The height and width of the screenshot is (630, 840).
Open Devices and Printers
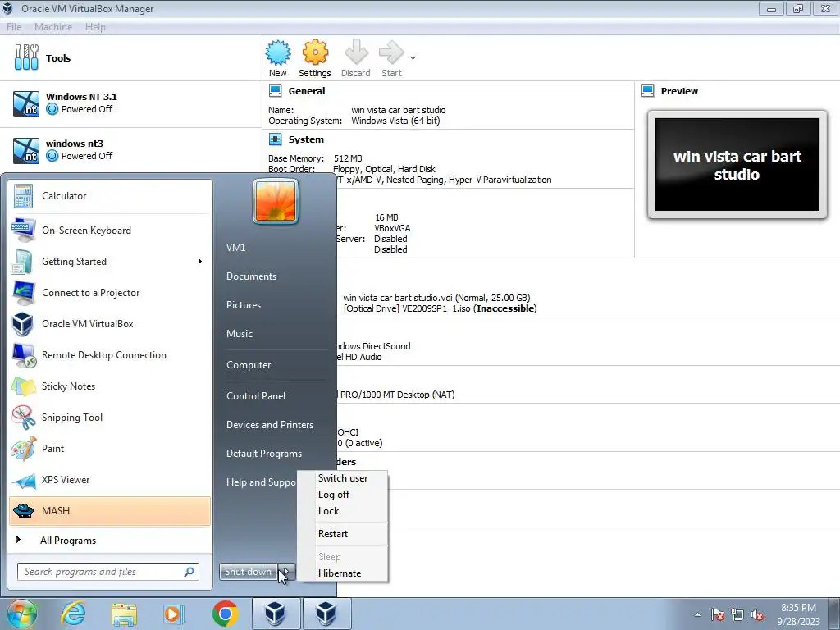(x=270, y=425)
